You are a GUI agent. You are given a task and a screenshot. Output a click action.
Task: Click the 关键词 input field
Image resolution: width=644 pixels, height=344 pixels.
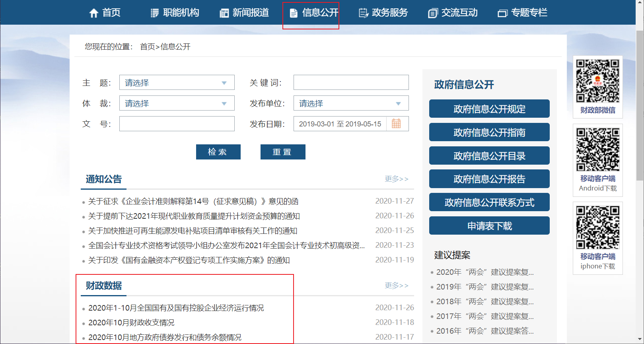pyautogui.click(x=351, y=83)
